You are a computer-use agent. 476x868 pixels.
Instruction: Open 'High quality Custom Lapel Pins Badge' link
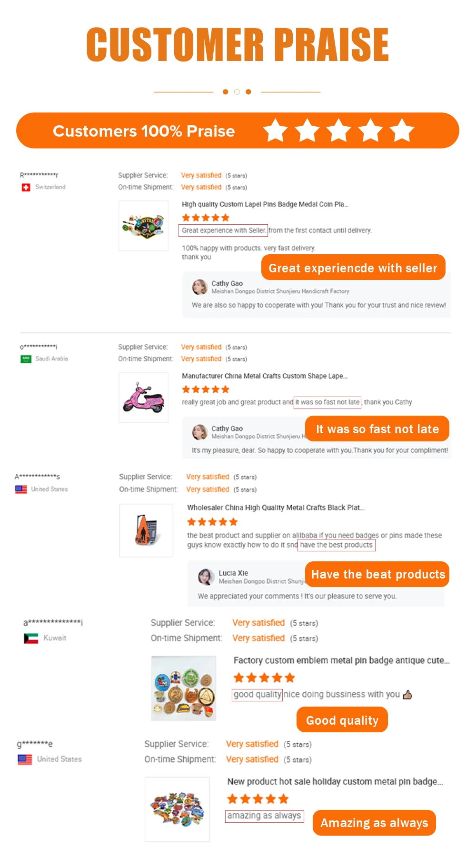[265, 204]
